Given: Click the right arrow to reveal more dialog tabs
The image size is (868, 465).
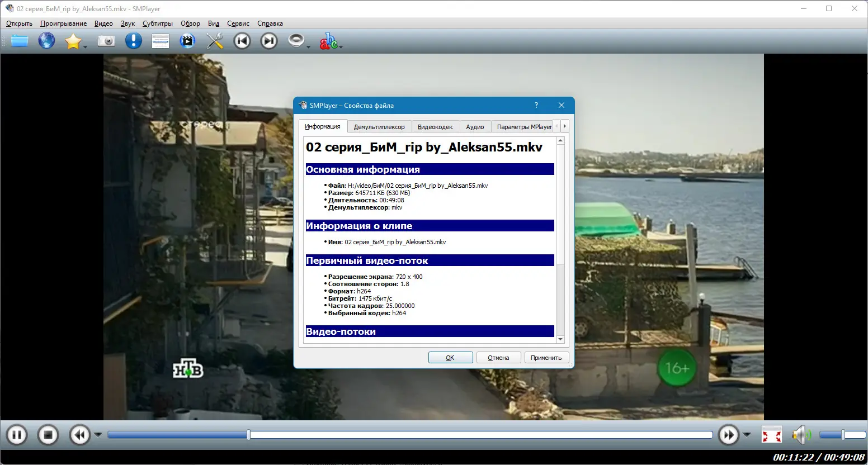Looking at the screenshot, I should pos(564,126).
